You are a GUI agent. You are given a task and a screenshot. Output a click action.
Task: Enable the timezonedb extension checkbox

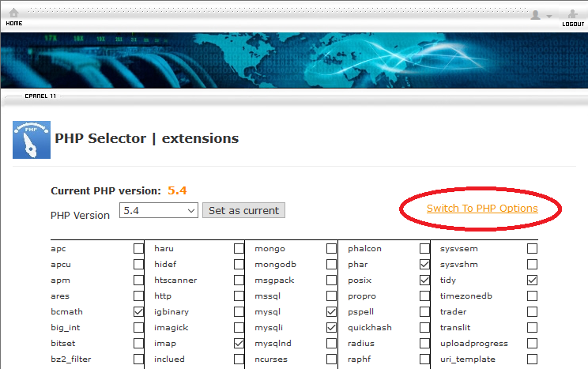click(x=532, y=296)
